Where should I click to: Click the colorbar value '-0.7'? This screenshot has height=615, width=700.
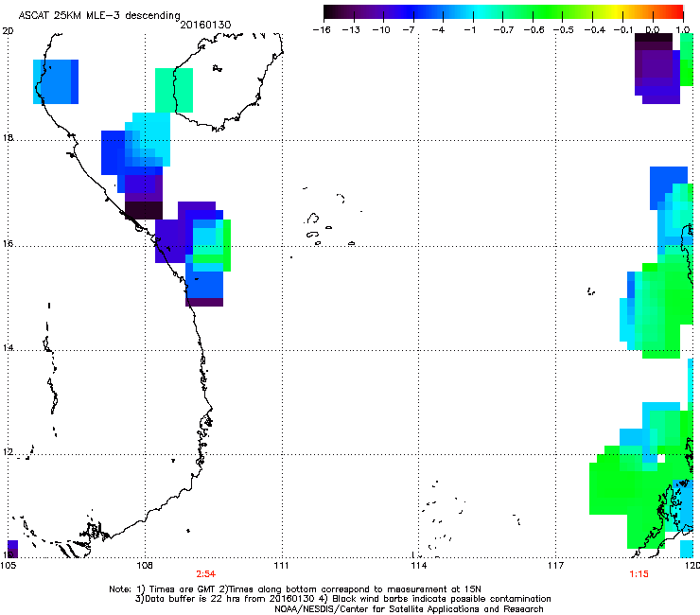click(x=503, y=30)
